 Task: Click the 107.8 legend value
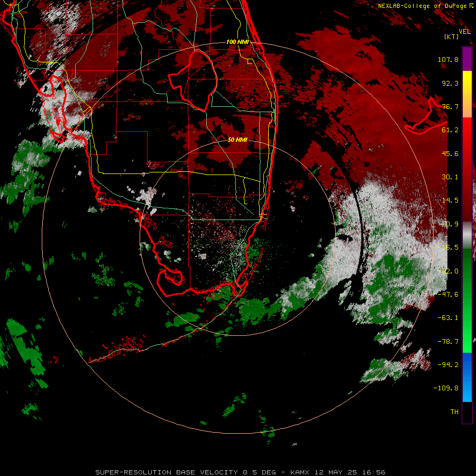[x=448, y=59]
